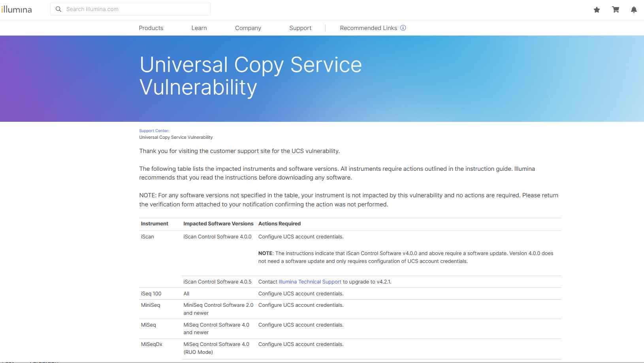Open the Support menu

pyautogui.click(x=300, y=28)
